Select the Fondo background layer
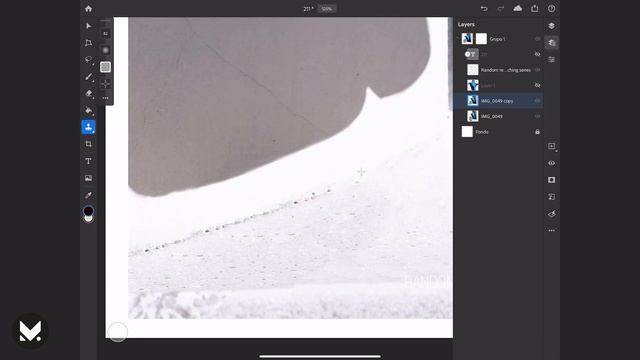The width and height of the screenshot is (640, 360). 498,132
